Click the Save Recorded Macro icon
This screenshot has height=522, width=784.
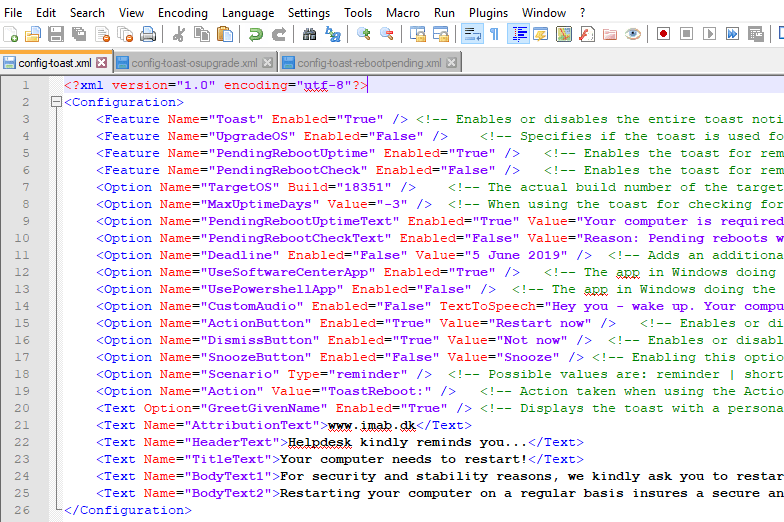756,34
